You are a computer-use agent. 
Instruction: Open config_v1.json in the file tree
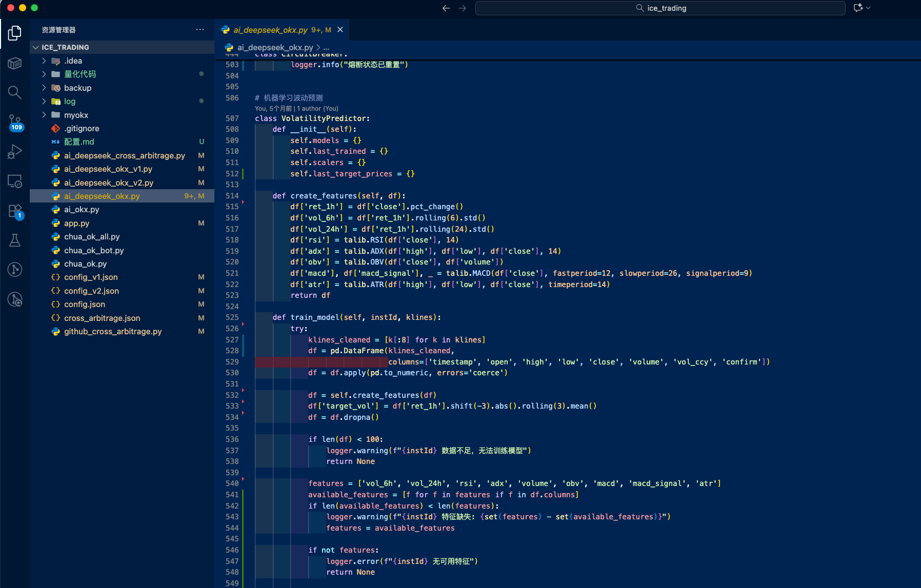91,277
